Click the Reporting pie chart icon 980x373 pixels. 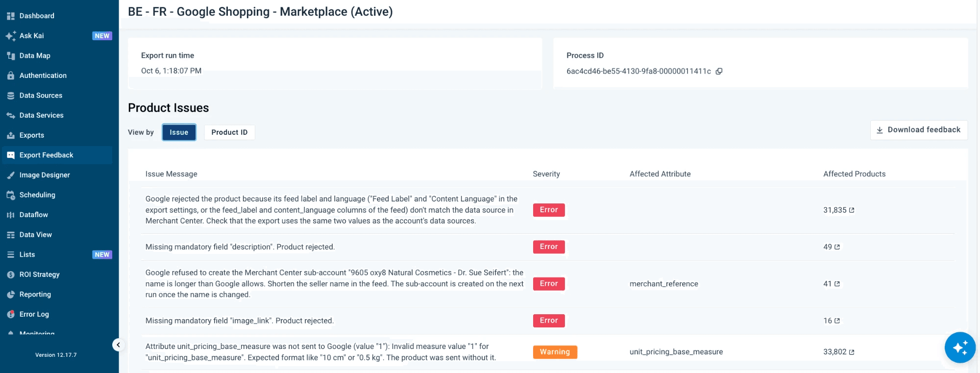tap(11, 295)
